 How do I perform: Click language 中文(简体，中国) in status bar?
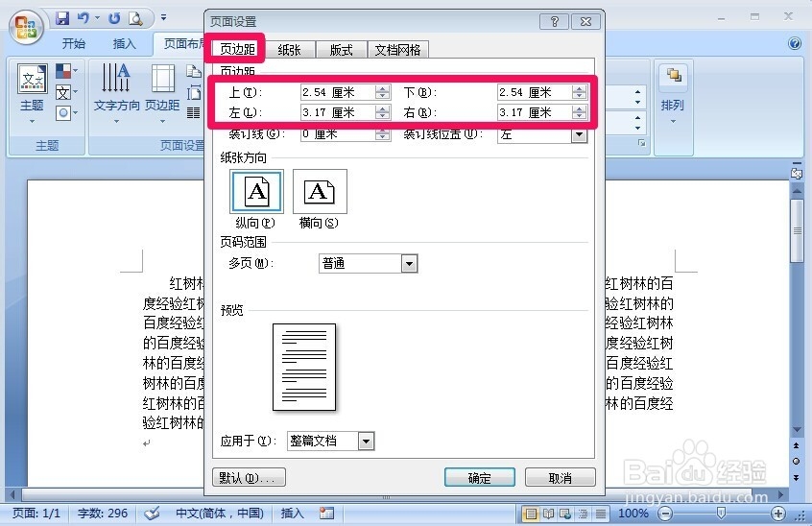click(x=220, y=514)
